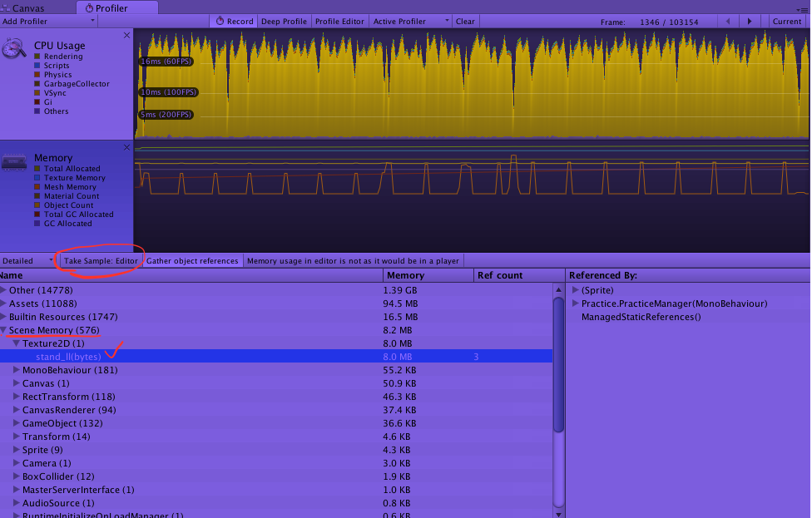Expand the GameObject (132) row
Screen dimensions: 812x518
pos(17,422)
